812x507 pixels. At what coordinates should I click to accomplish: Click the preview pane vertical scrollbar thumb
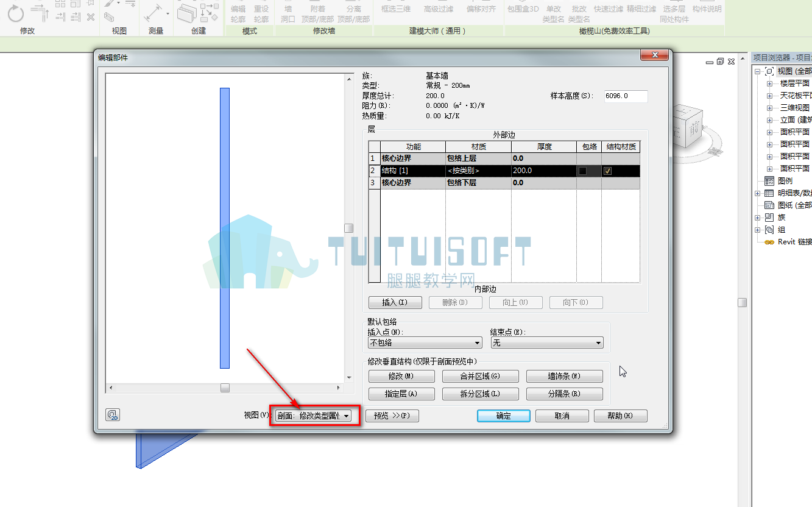pos(348,228)
